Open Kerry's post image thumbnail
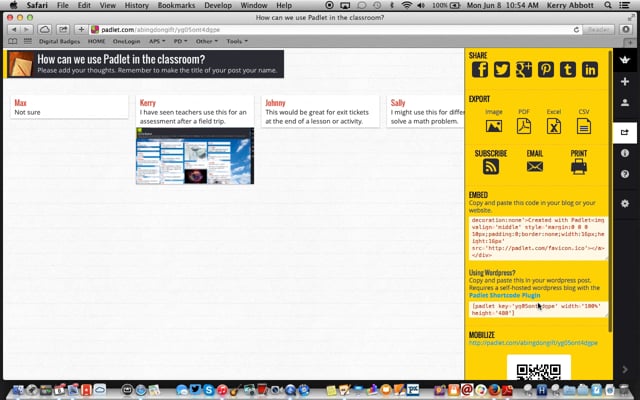The image size is (640, 400). 195,156
